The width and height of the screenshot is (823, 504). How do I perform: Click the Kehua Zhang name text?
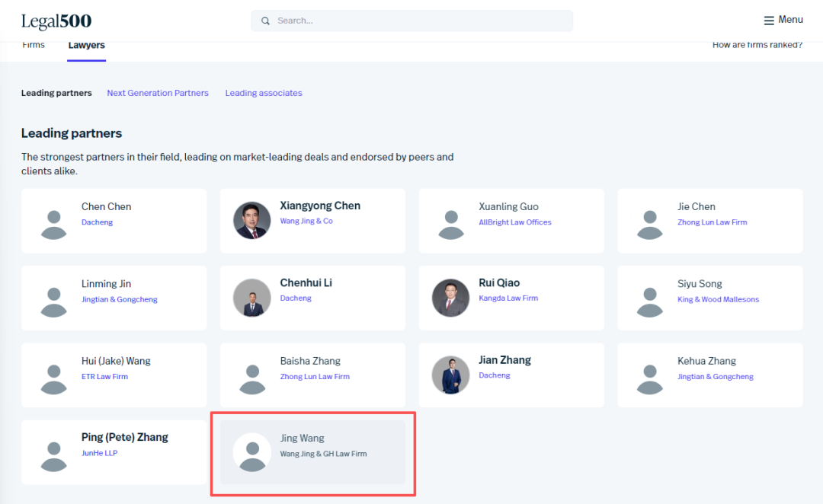pyautogui.click(x=706, y=361)
